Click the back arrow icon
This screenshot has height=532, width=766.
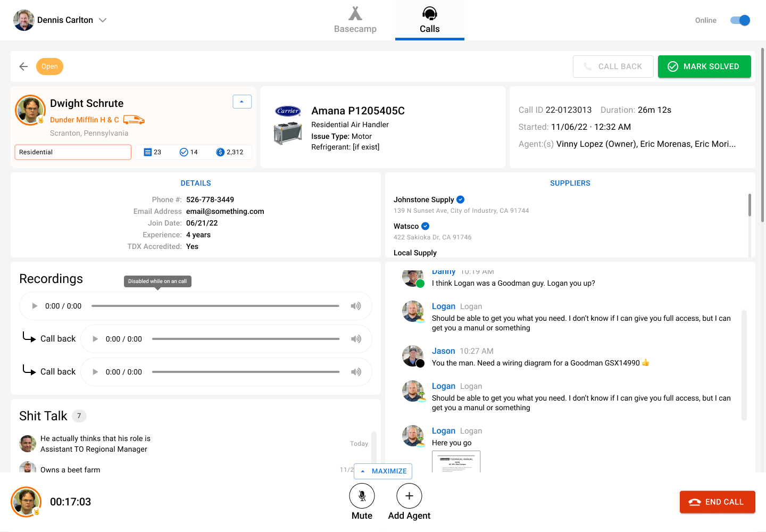click(x=23, y=66)
